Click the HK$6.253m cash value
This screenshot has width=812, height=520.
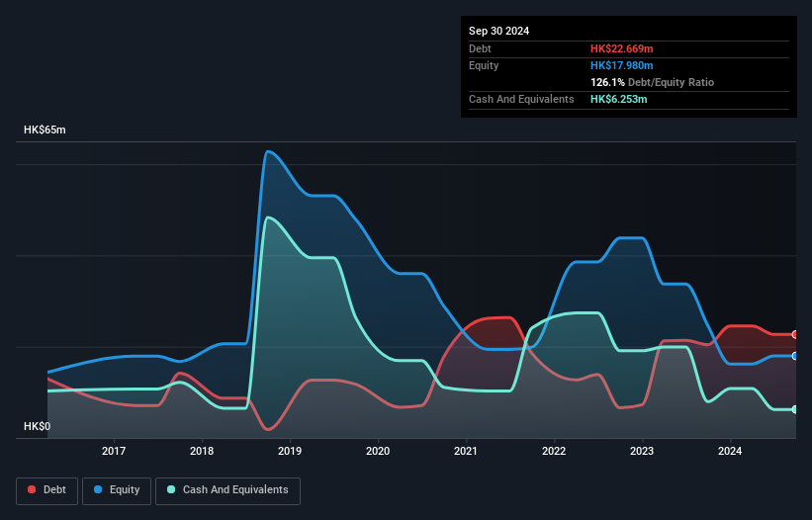(x=619, y=99)
